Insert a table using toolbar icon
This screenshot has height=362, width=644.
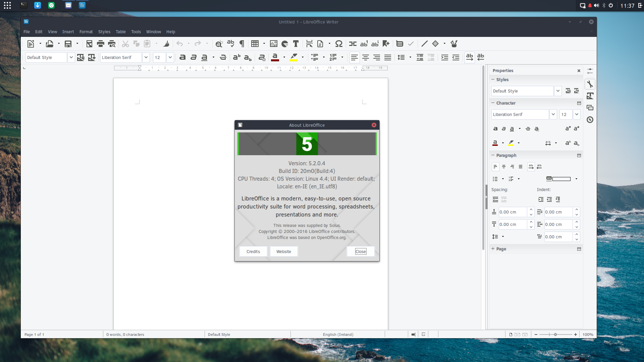[255, 44]
